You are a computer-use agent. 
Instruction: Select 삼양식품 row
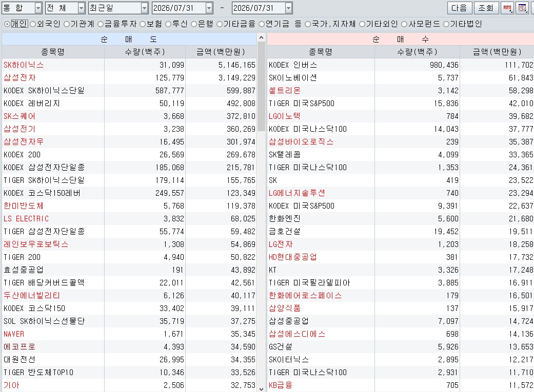pyautogui.click(x=401, y=308)
